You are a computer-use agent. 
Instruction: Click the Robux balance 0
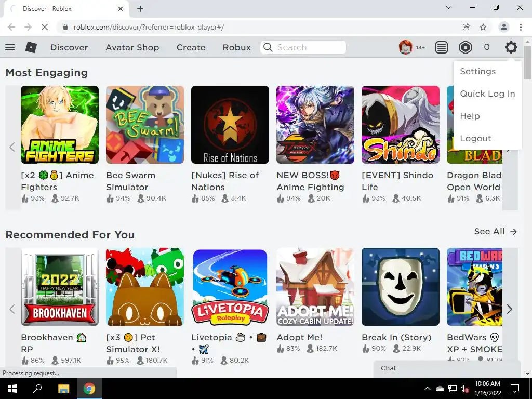(486, 47)
